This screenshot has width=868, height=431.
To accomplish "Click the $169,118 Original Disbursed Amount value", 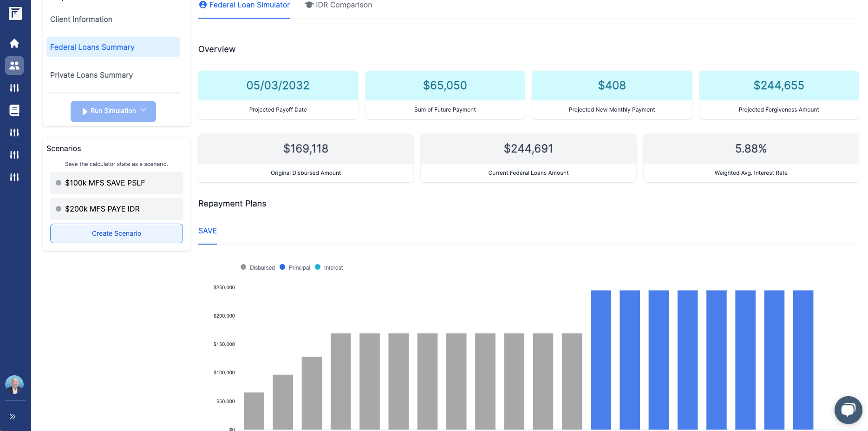I will [x=306, y=149].
